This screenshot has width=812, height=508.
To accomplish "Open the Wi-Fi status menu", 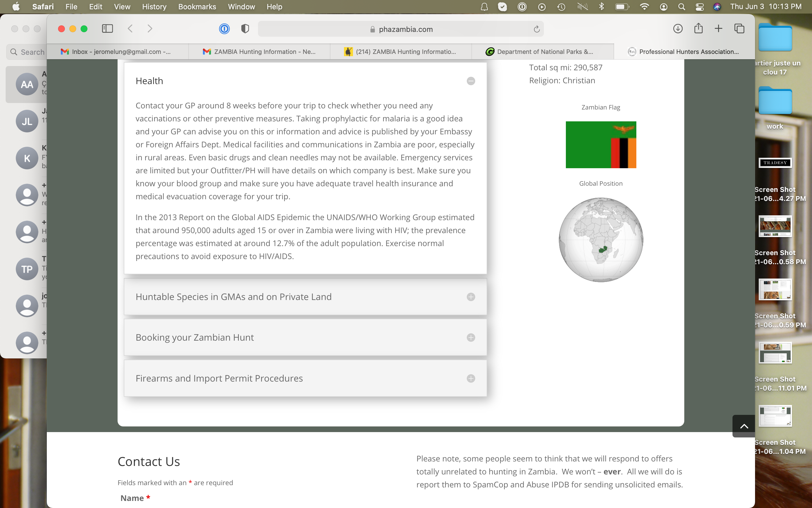I will [x=644, y=7].
